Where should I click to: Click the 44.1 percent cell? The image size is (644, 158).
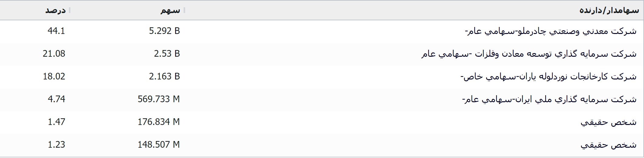tap(56, 31)
